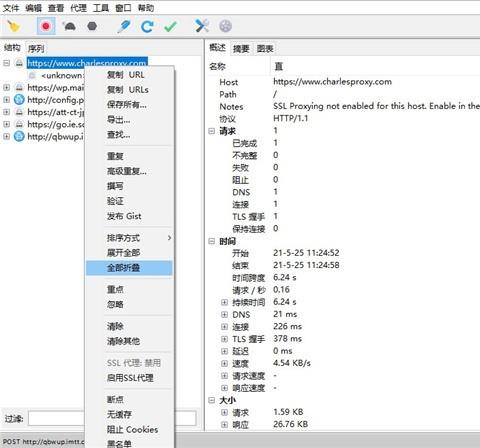Image resolution: width=480 pixels, height=448 pixels.
Task: Expand the TLS 握手 378 ms row
Action: coord(224,339)
